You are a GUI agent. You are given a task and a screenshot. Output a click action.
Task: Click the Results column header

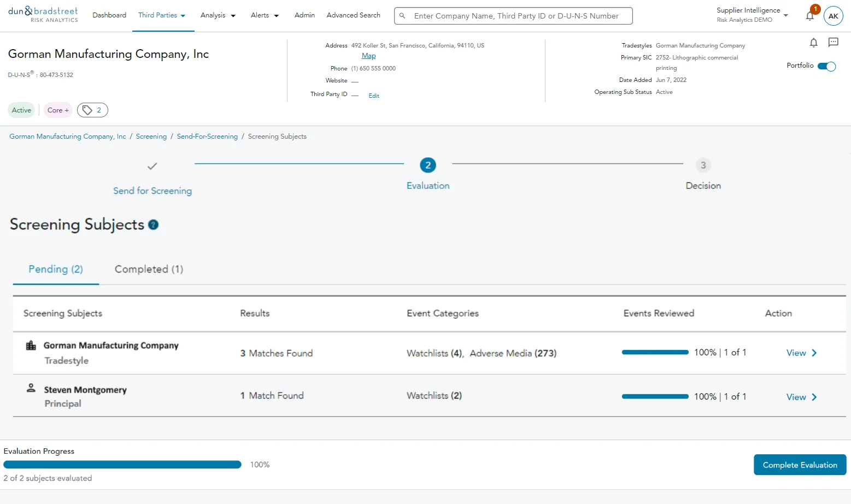click(x=255, y=313)
